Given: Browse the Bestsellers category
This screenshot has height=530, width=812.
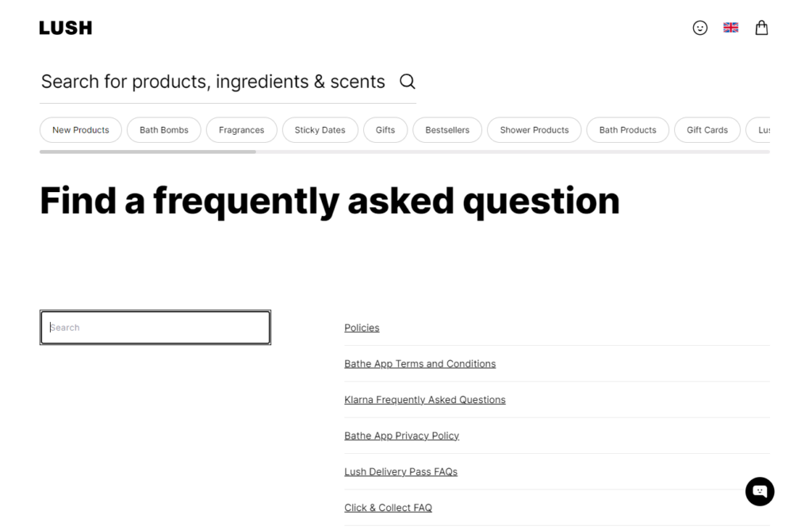Looking at the screenshot, I should (x=447, y=129).
